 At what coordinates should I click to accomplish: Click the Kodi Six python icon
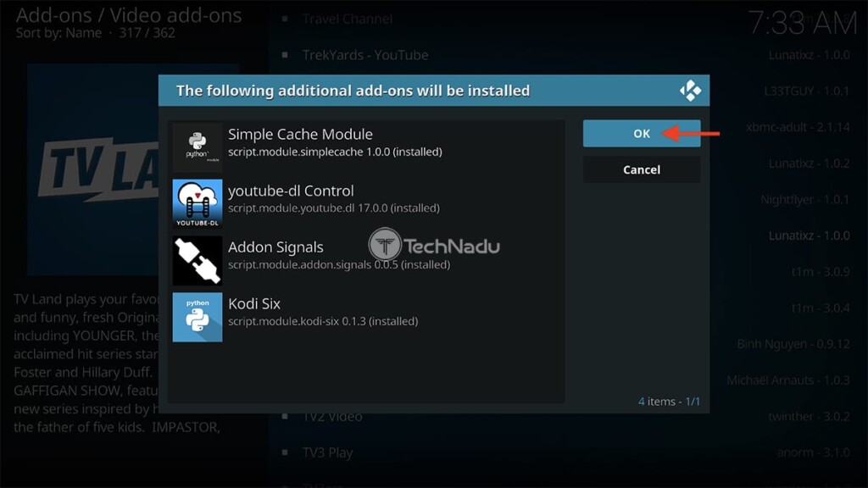pyautogui.click(x=197, y=317)
